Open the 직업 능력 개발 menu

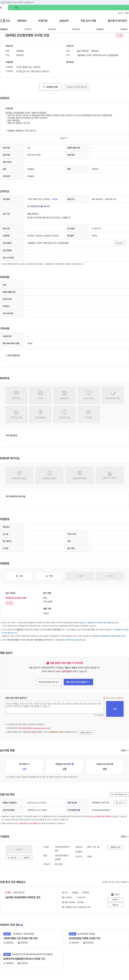pyautogui.click(x=88, y=21)
